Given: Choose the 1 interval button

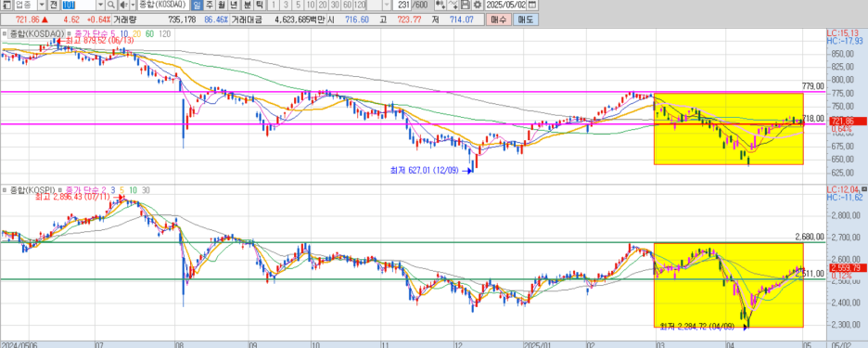Looking at the screenshot, I should (x=274, y=5).
